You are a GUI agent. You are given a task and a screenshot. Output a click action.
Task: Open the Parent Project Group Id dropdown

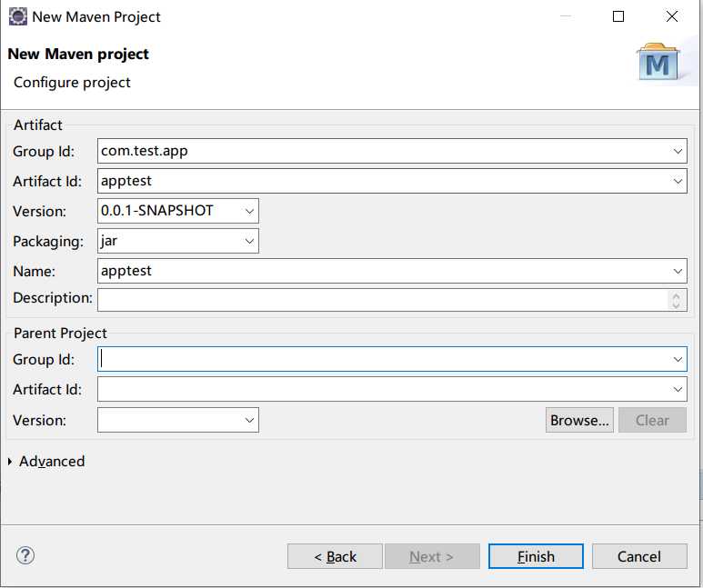678,360
